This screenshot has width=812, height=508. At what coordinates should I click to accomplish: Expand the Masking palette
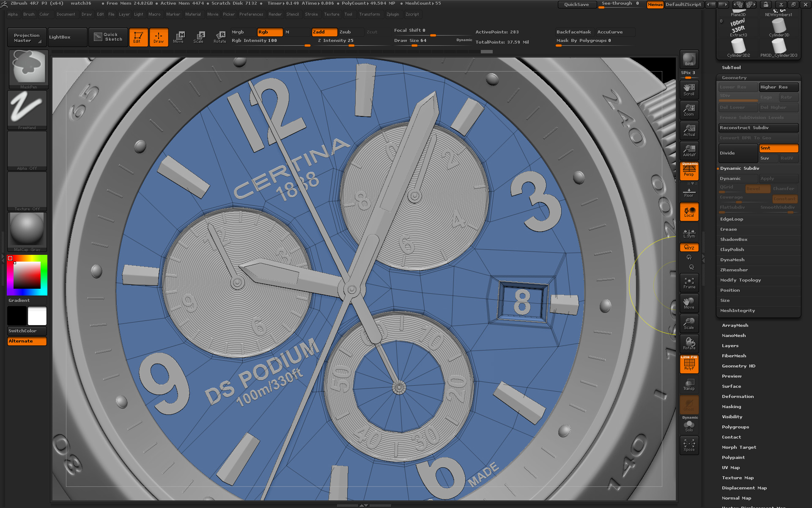coord(731,407)
